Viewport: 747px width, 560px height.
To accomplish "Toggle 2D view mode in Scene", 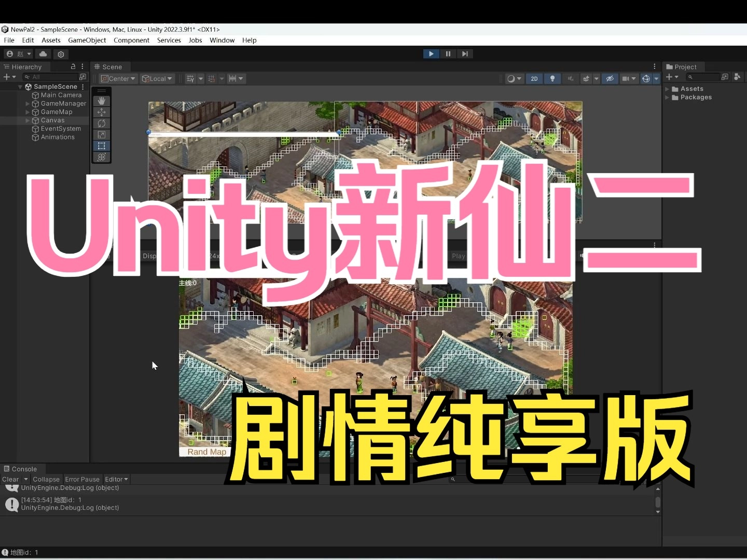I will click(534, 79).
